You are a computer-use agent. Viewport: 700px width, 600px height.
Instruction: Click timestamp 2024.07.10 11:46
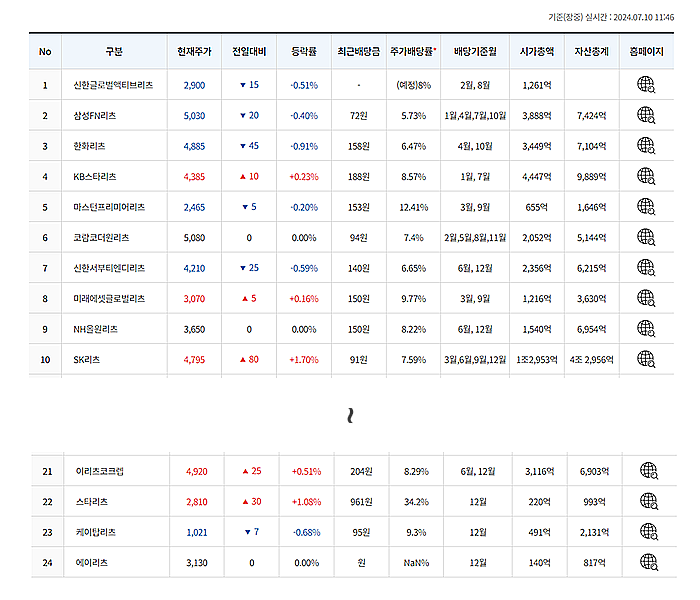tap(644, 17)
